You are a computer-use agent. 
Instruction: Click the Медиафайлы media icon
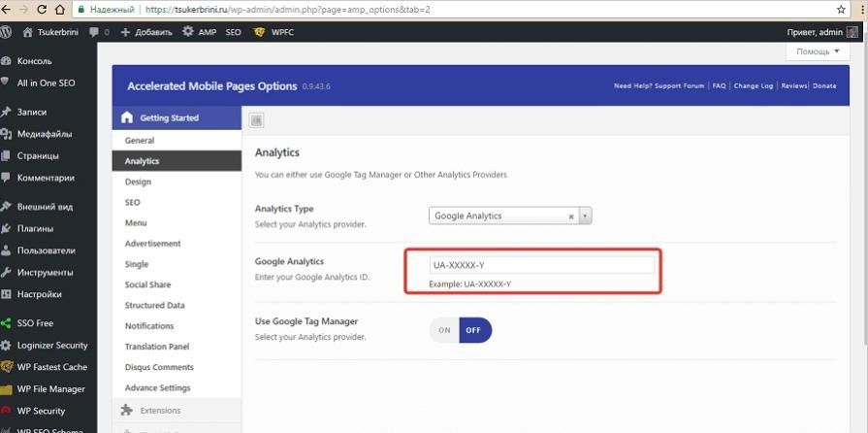click(6, 134)
